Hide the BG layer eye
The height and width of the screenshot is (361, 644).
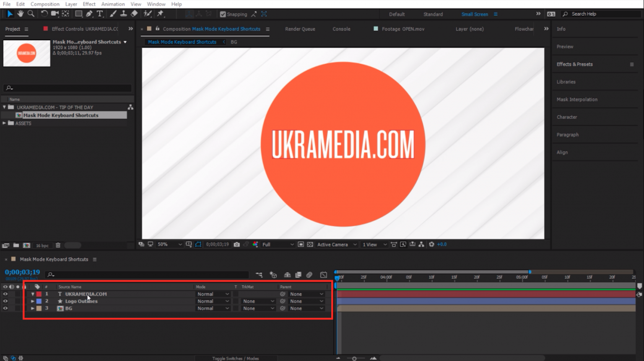pos(5,309)
